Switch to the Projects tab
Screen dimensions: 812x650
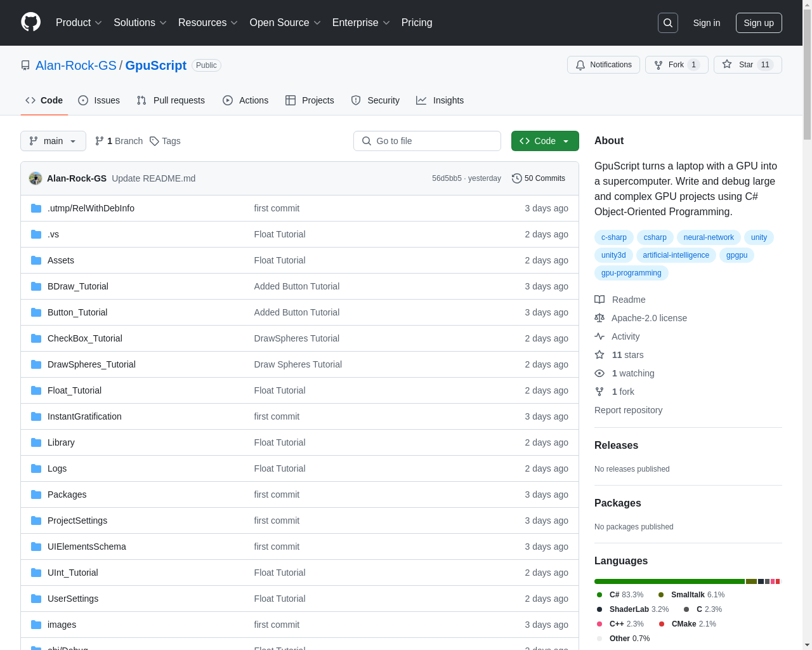(310, 100)
